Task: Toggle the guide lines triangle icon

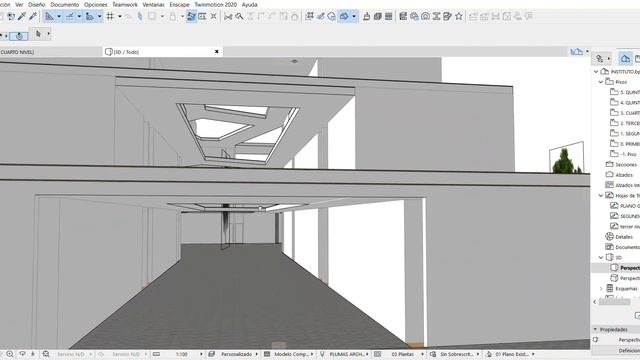Action: [x=49, y=16]
